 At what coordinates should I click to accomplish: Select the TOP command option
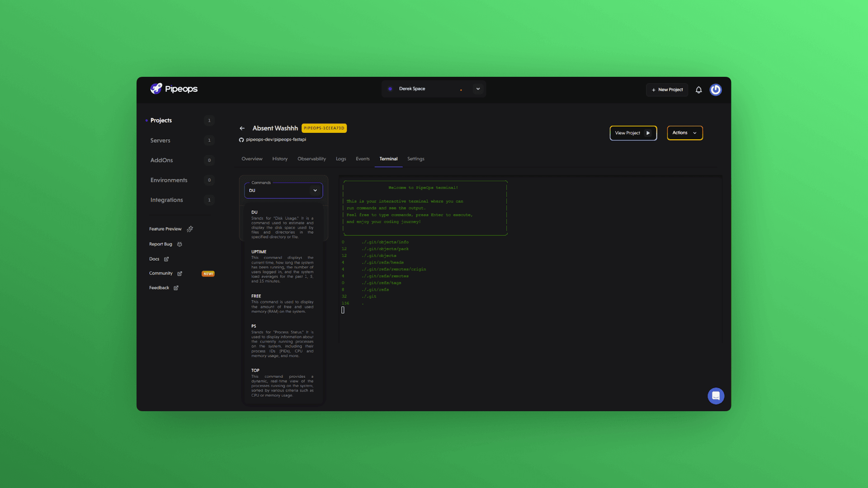283,383
